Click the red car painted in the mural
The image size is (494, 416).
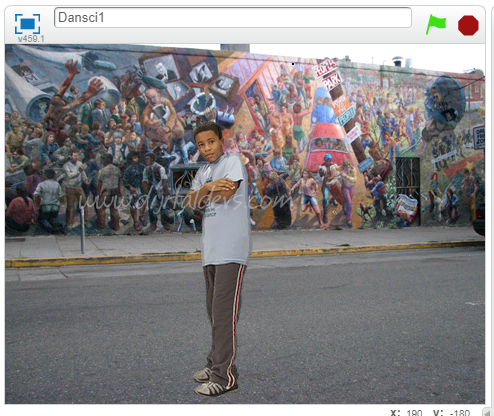[327, 148]
